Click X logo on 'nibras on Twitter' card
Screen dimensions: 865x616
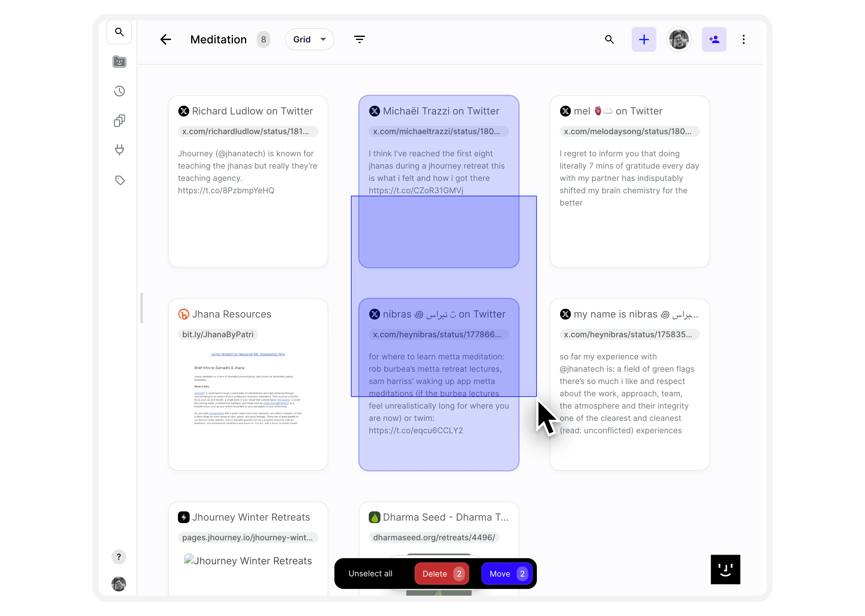374,314
